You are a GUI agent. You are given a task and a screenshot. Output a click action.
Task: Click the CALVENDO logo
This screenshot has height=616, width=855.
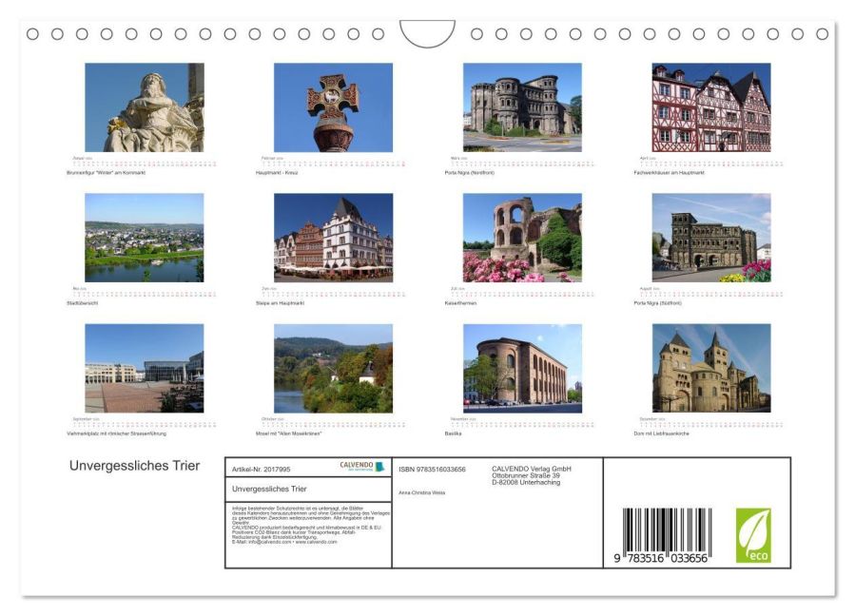pos(362,466)
